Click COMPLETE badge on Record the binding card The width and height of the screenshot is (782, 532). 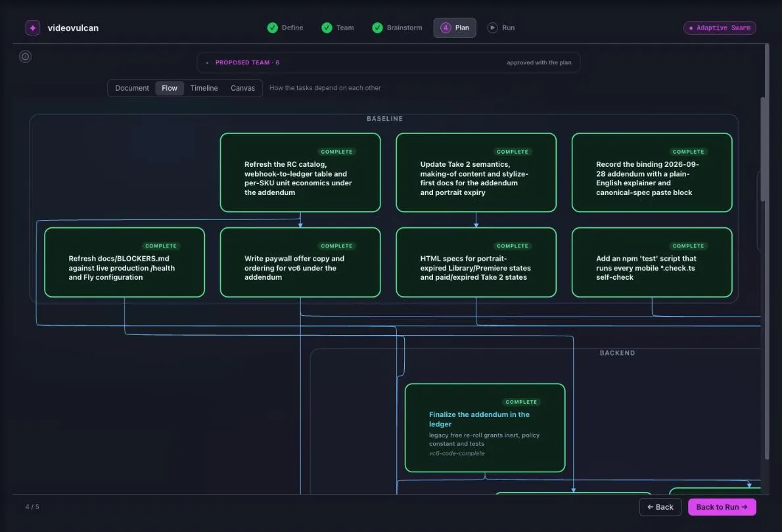(688, 152)
